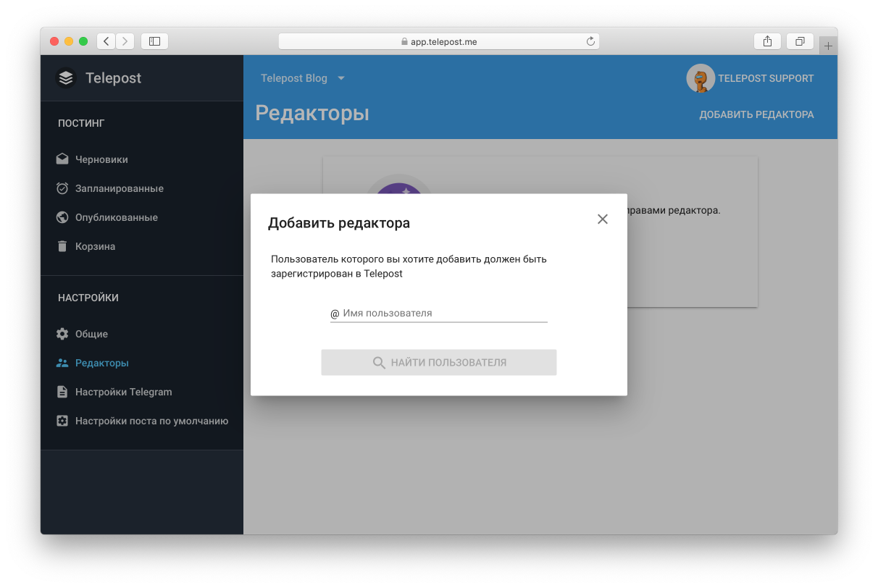This screenshot has width=878, height=588.
Task: Open Черновики via the envelope icon
Action: [62, 159]
